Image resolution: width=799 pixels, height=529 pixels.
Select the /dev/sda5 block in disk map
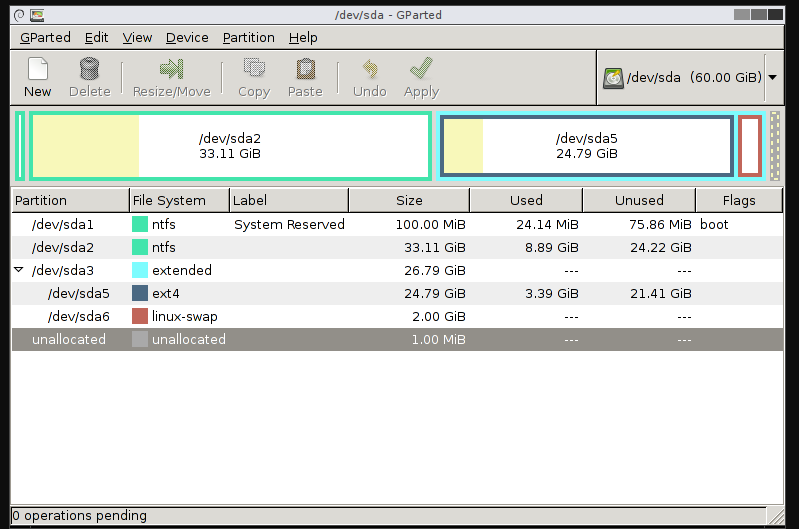(x=587, y=146)
